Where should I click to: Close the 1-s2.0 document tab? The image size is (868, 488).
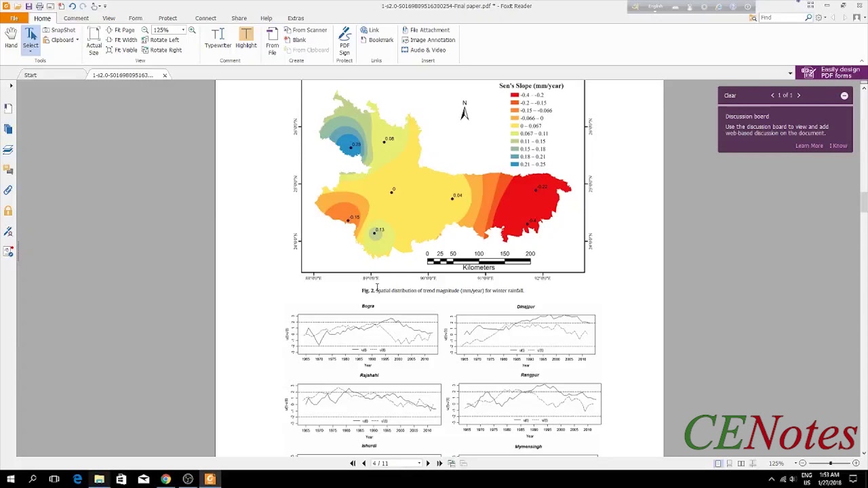(x=165, y=75)
